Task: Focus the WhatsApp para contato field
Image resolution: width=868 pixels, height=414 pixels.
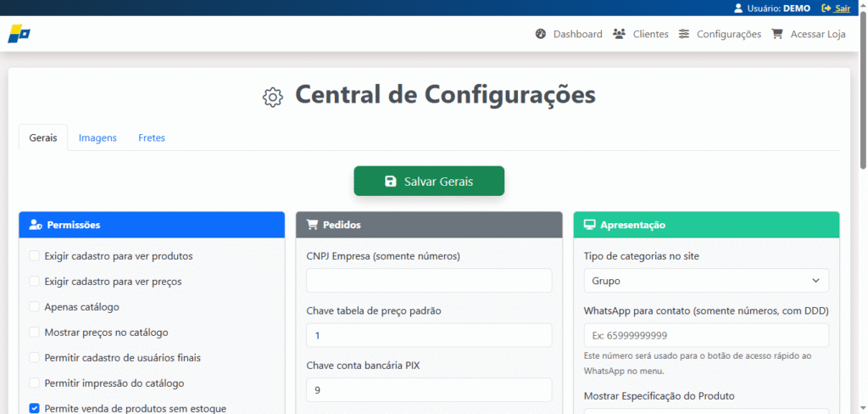Action: click(706, 335)
